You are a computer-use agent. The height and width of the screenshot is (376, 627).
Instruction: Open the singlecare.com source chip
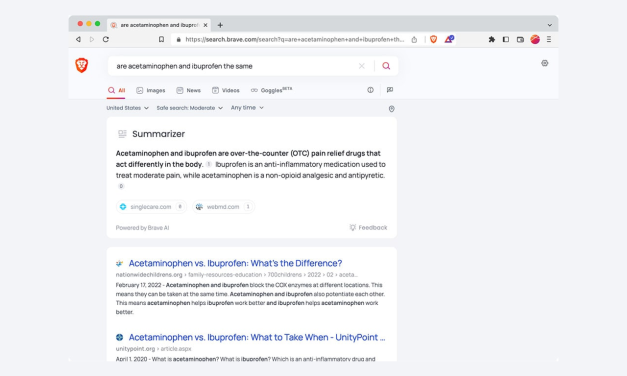coord(151,207)
